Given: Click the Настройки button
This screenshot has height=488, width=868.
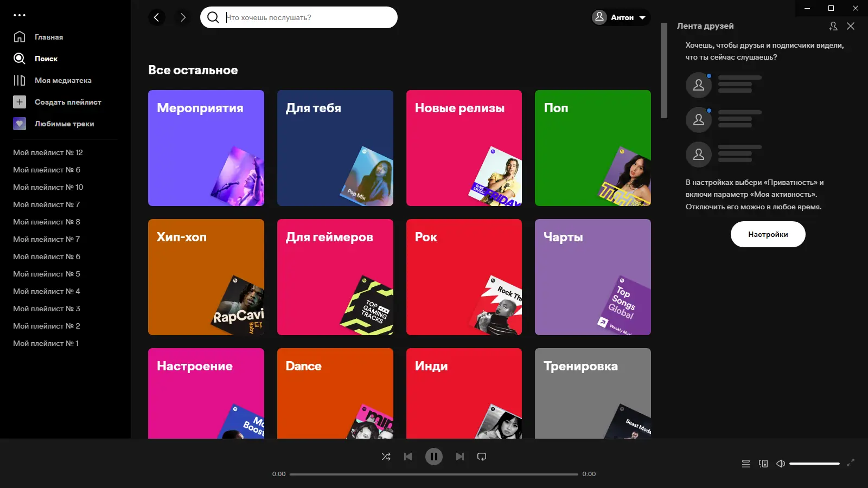Looking at the screenshot, I should click(x=768, y=234).
